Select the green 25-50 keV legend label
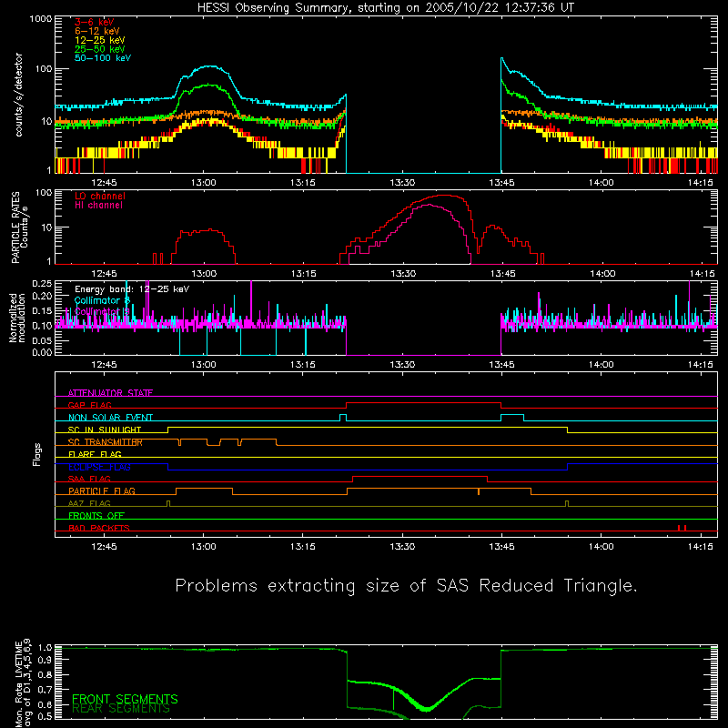The image size is (728, 728). click(x=100, y=49)
